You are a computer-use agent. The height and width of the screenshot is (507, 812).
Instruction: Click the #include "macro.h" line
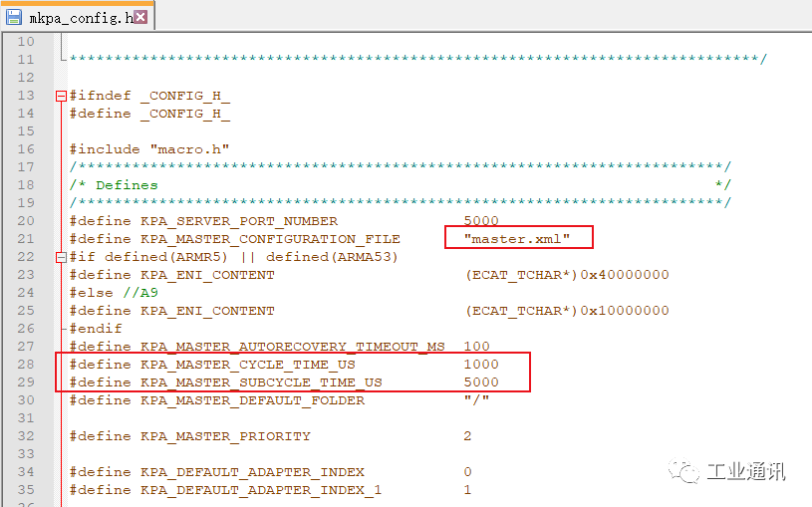click(149, 149)
